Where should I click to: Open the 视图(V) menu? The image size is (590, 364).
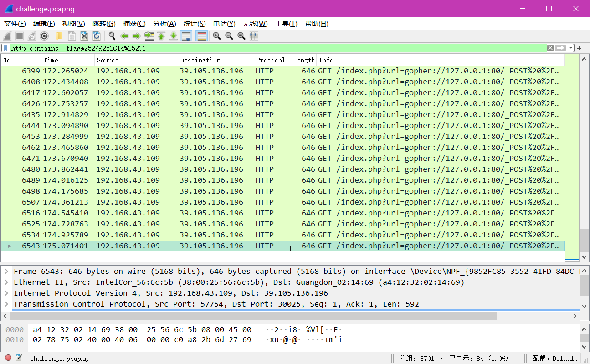coord(74,24)
